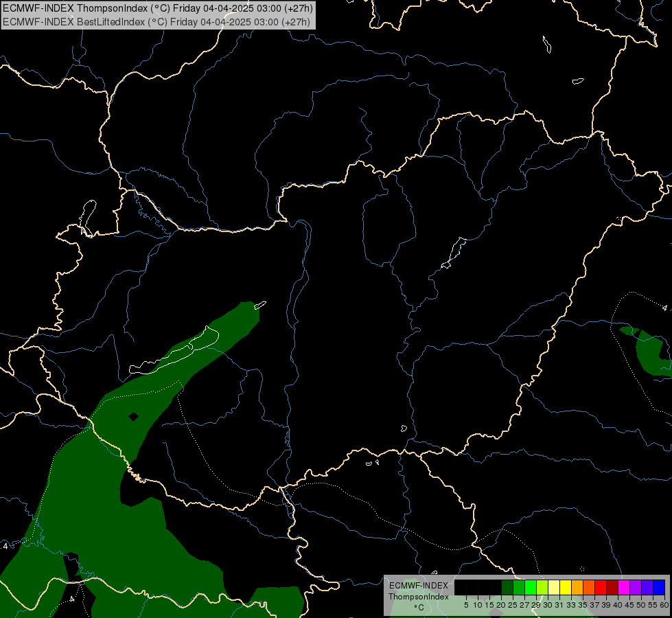Click the dark red 39–40 legend swatch
The image size is (672, 618).
point(612,587)
